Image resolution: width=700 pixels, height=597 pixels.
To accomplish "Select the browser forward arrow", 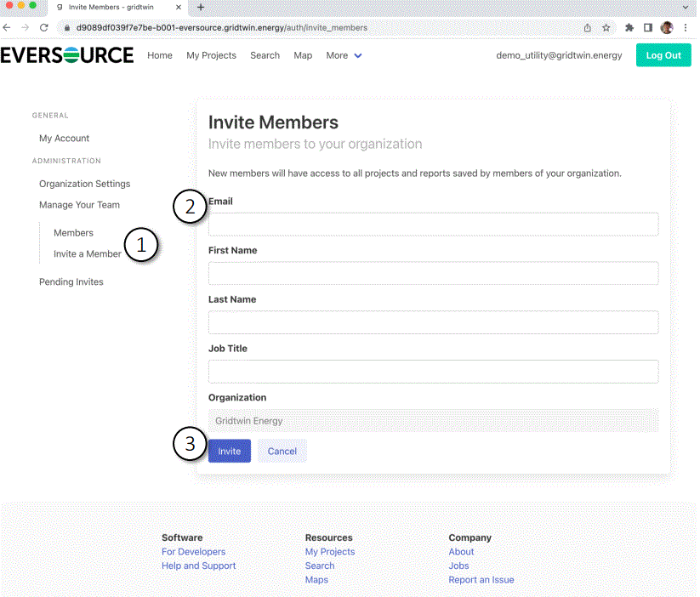I will 26,27.
